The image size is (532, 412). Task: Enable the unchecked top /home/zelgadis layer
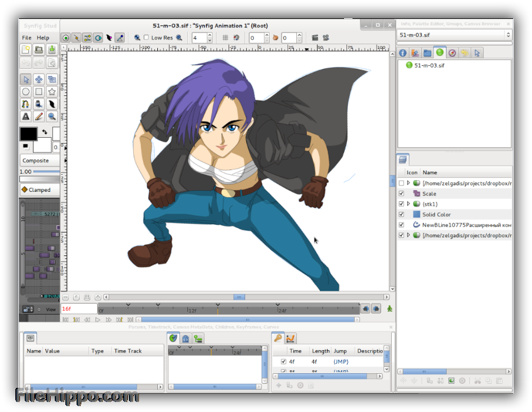coord(401,183)
